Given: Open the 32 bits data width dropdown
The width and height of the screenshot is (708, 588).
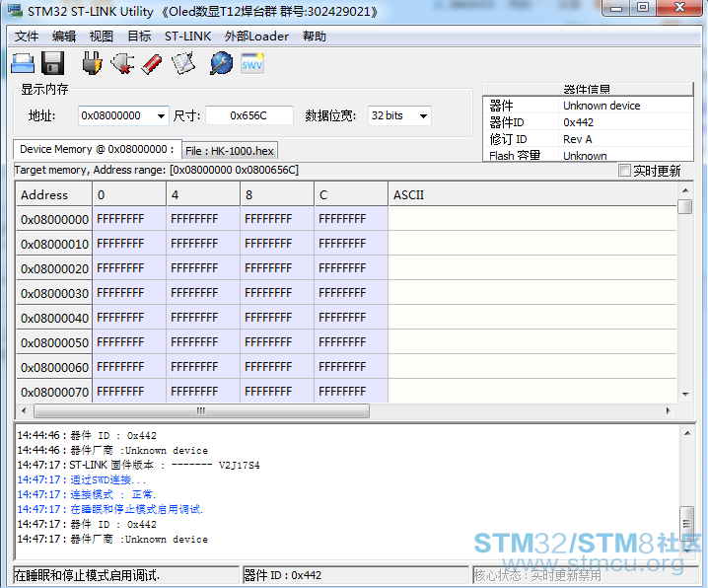Looking at the screenshot, I should pos(423,116).
